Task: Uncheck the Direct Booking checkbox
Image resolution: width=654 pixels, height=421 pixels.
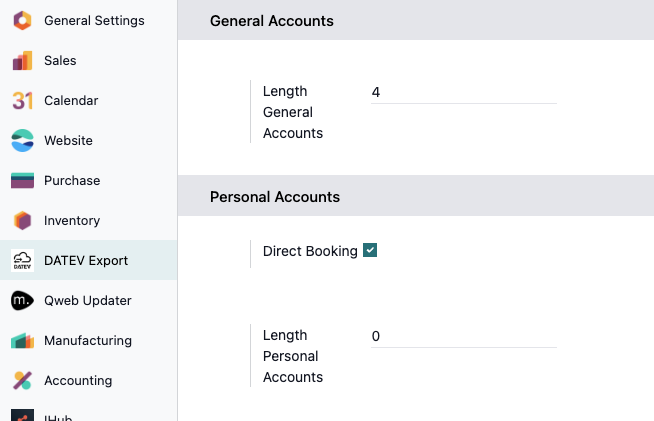Action: coord(370,250)
